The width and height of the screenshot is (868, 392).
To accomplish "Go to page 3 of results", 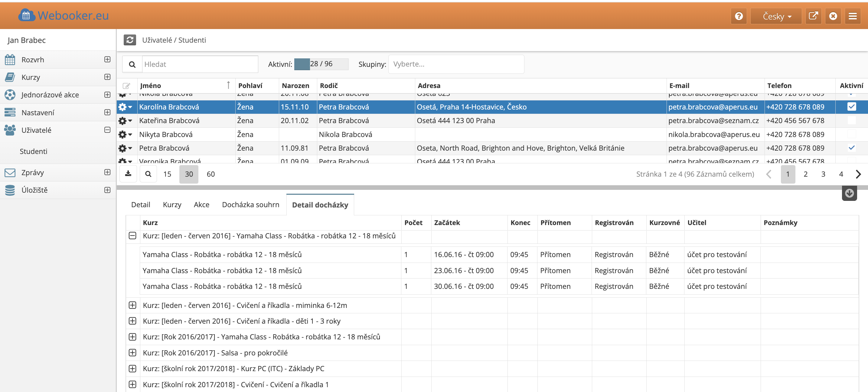I will 823,174.
